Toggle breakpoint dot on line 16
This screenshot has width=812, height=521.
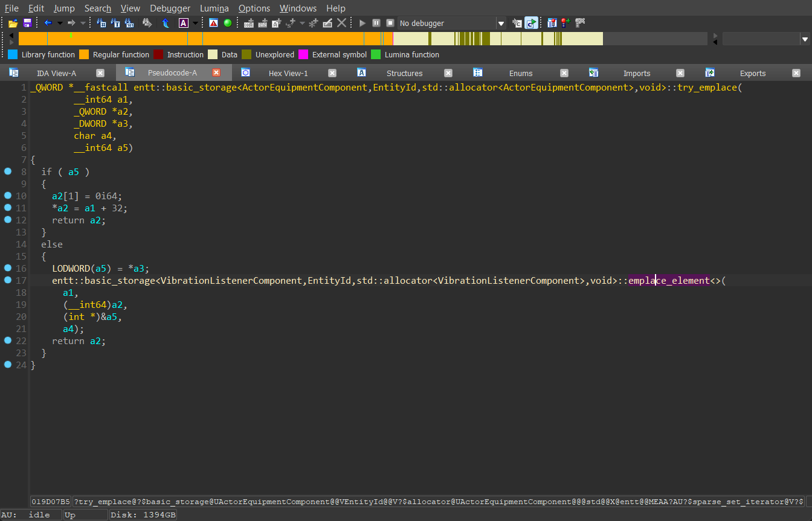tap(8, 268)
